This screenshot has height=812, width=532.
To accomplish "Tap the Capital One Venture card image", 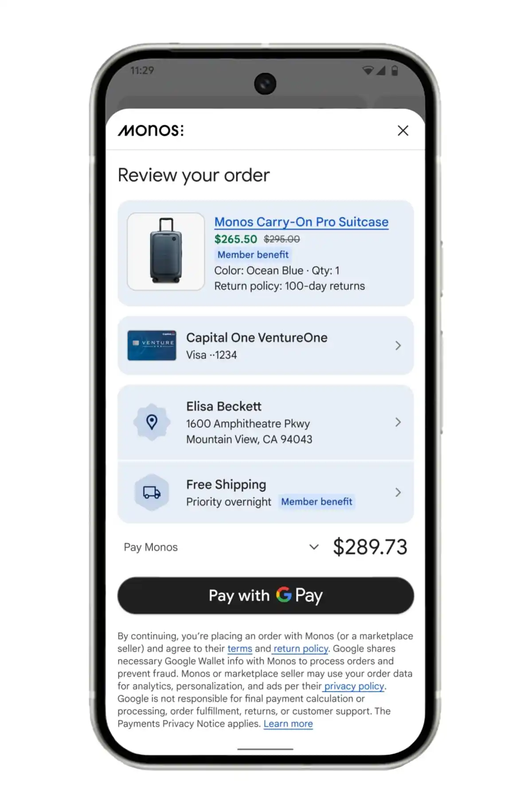I will click(x=152, y=345).
